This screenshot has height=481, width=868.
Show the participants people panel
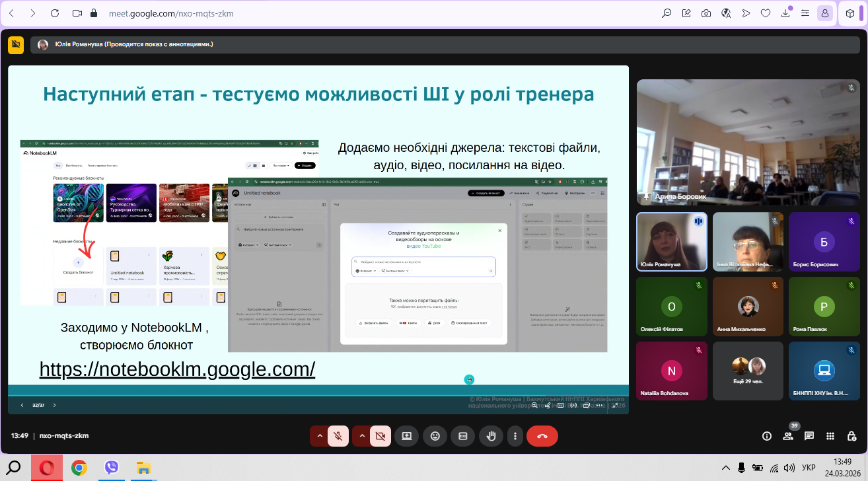click(788, 436)
